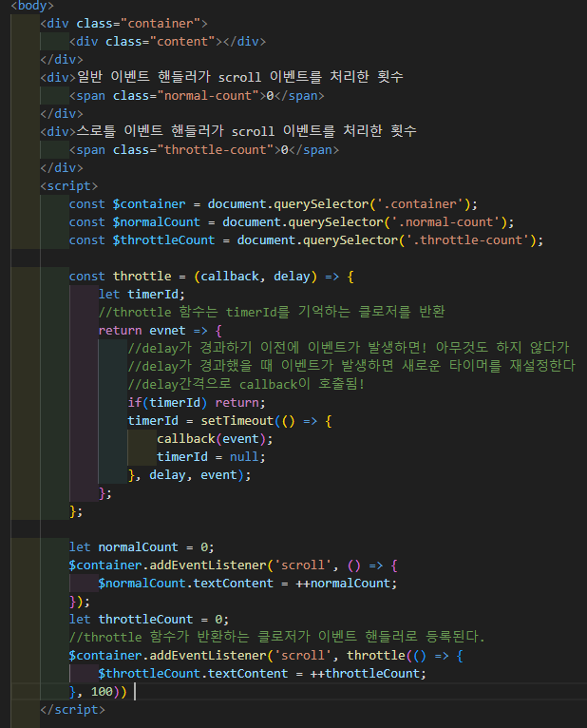Click the comment ending 아무것도 하지 않다가

click(x=349, y=348)
